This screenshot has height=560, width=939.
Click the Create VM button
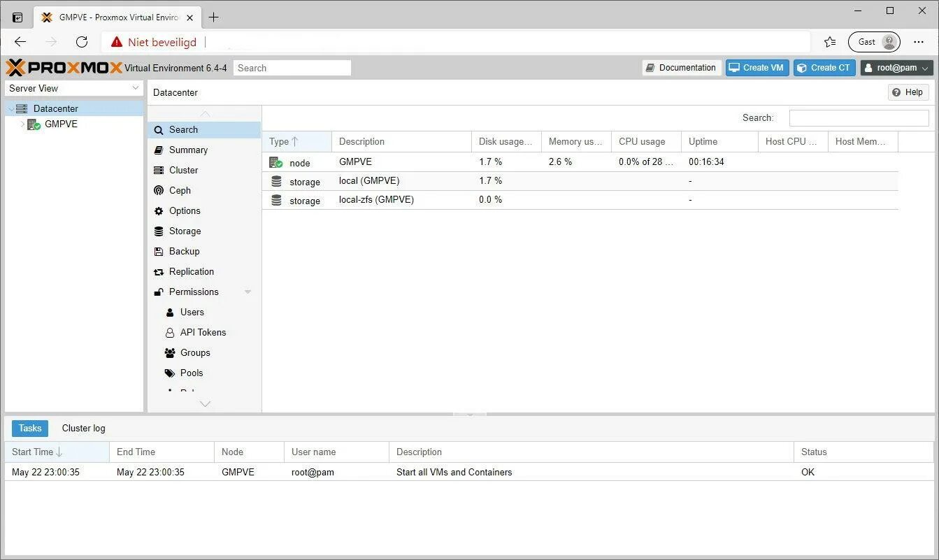tap(757, 68)
